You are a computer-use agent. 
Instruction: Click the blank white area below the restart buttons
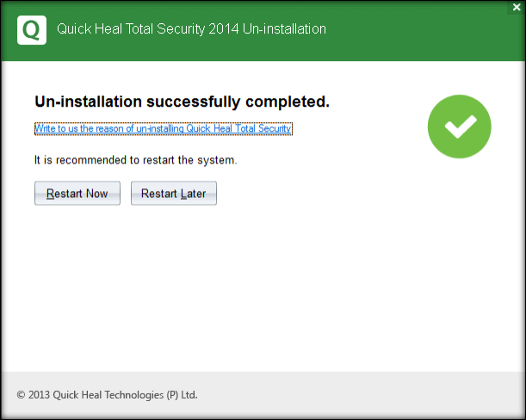258,284
